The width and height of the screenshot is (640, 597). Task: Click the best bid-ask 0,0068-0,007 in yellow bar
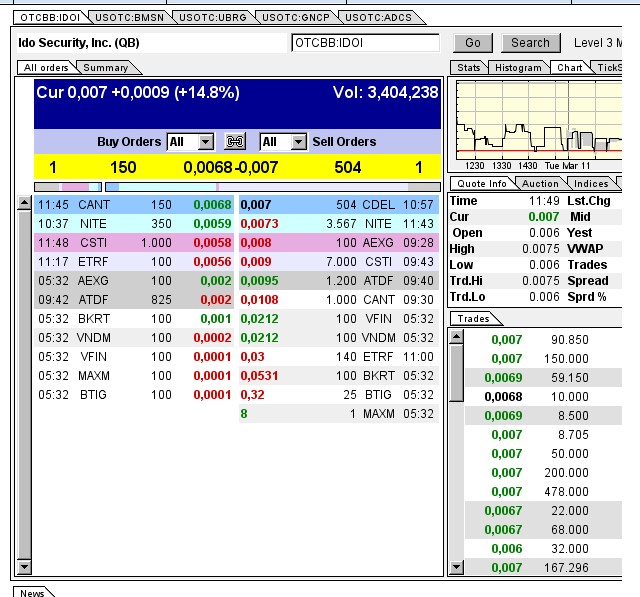(x=231, y=167)
